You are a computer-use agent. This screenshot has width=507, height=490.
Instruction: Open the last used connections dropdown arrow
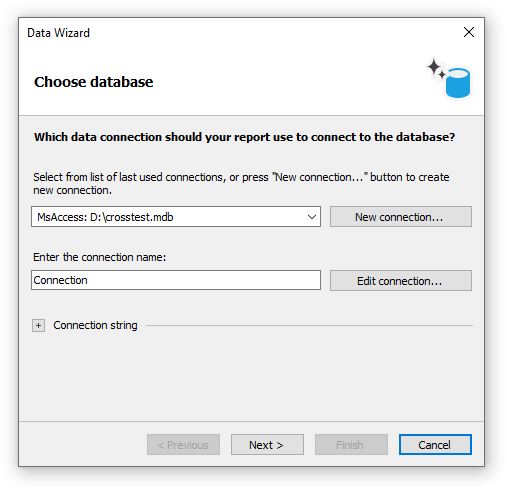click(x=312, y=217)
